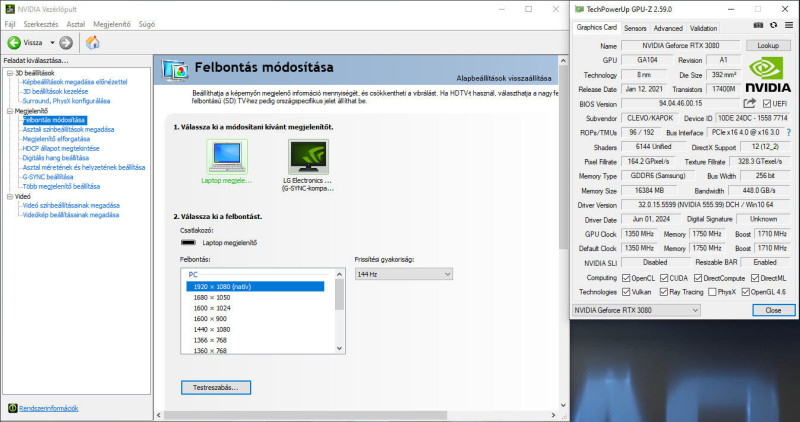Image resolution: width=800 pixels, height=422 pixels.
Task: Switch to the Advanced tab in GPU-Z
Action: pos(668,28)
